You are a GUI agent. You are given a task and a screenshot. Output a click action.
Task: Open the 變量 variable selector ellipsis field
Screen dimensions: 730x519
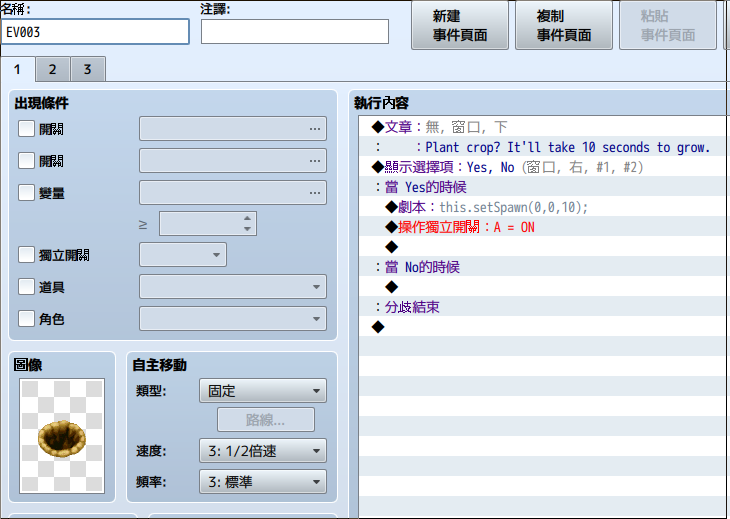pos(233,193)
